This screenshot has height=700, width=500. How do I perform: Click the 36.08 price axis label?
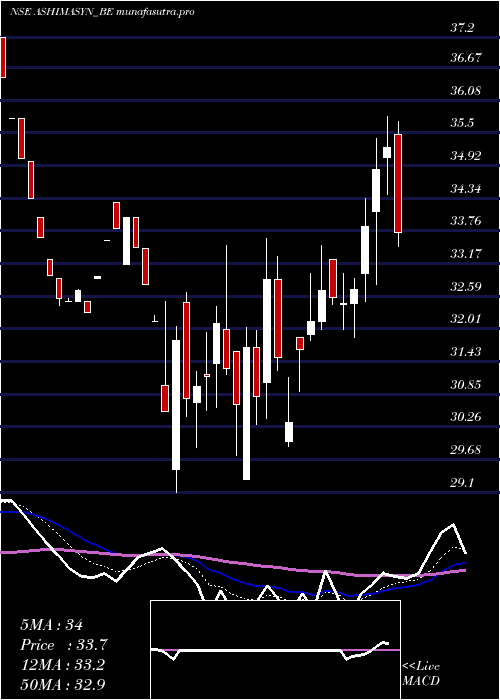[x=465, y=91]
